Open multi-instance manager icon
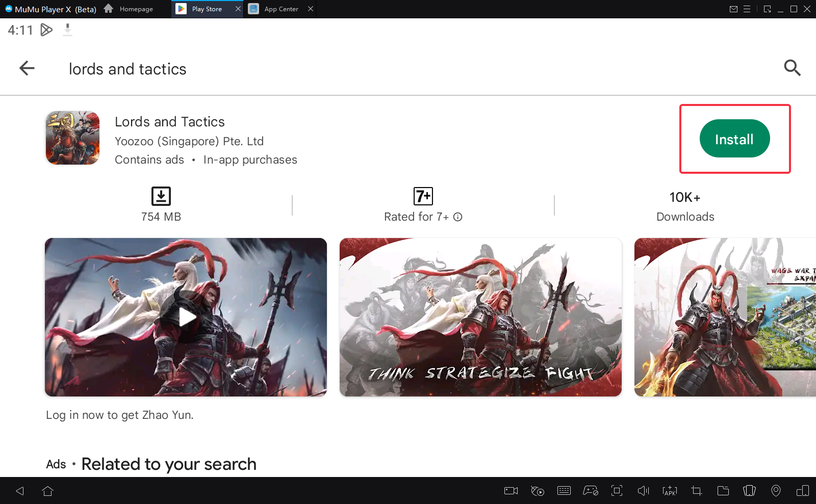The height and width of the screenshot is (504, 816). click(x=802, y=491)
